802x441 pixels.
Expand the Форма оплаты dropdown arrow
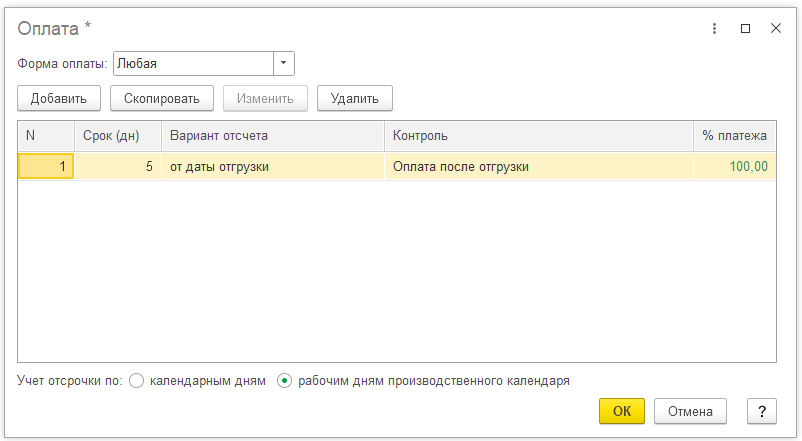283,63
